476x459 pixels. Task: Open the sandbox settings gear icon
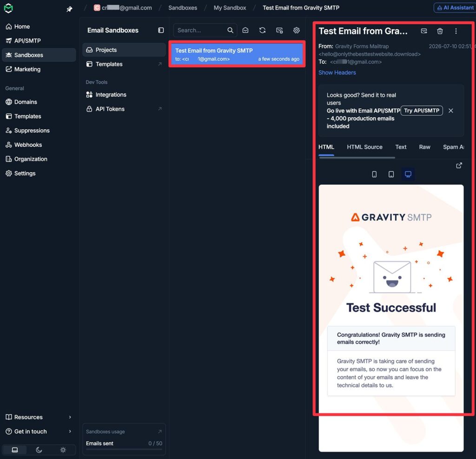click(297, 30)
